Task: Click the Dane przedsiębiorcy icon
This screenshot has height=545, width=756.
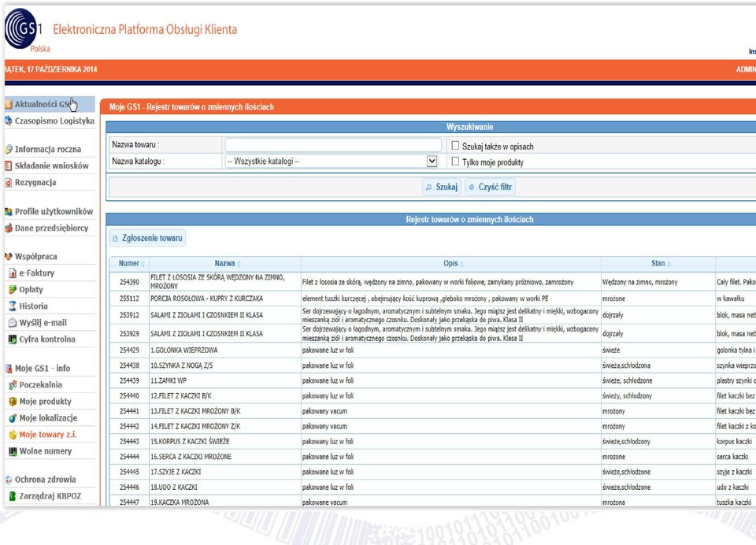Action: tap(8, 228)
